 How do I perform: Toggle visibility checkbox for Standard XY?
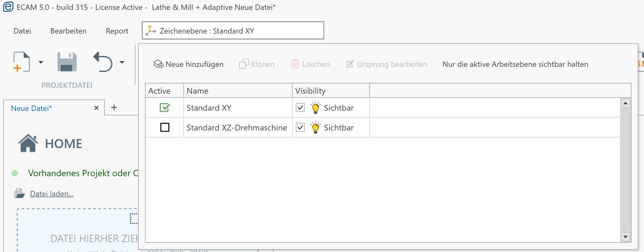pyautogui.click(x=300, y=107)
